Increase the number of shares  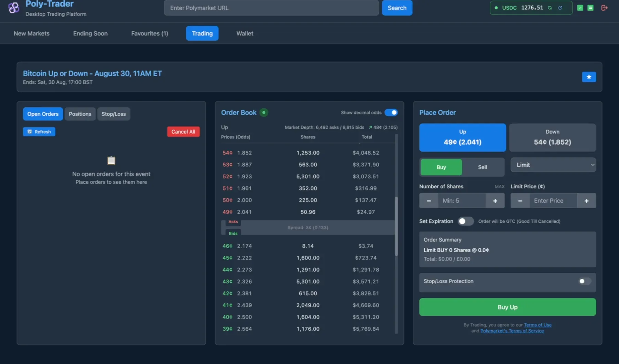pos(495,201)
